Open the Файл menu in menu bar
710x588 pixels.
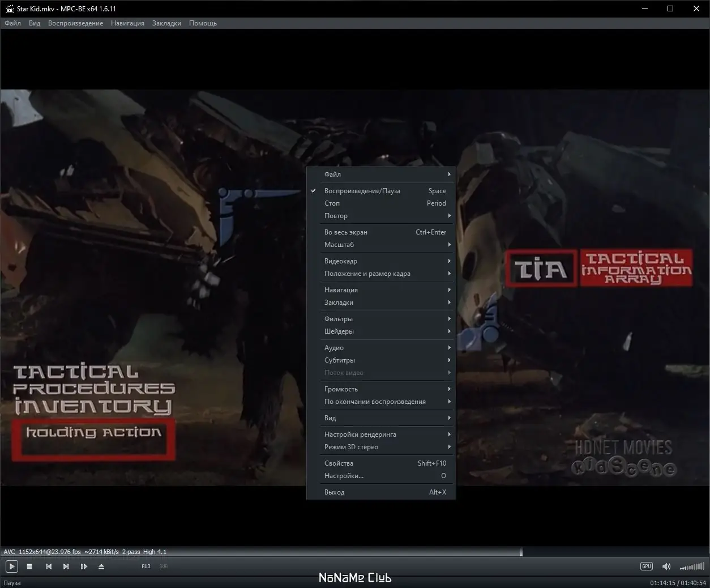point(12,23)
